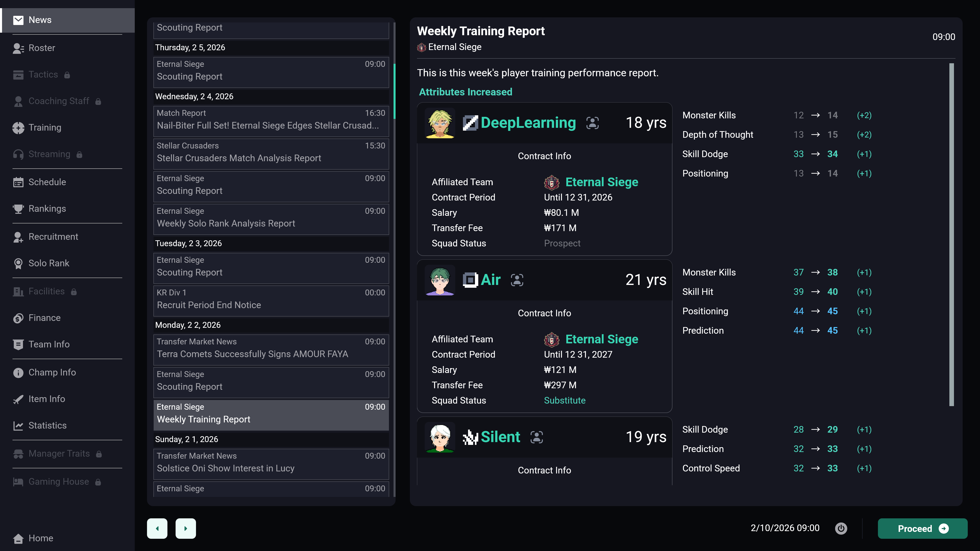Click the power icon beside the date
The image size is (980, 551).
coord(841,529)
